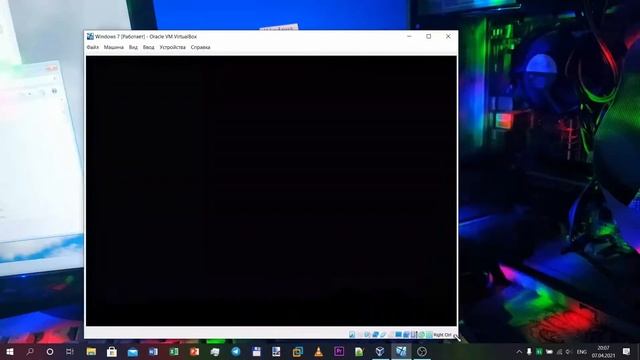The width and height of the screenshot is (640, 360).
Task: Click the mouse integration status icon
Action: tap(422, 335)
